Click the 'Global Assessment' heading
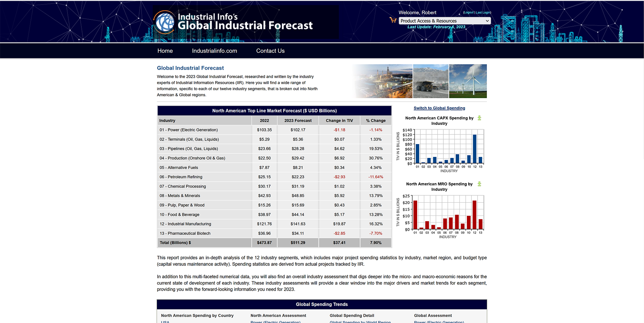 433,316
